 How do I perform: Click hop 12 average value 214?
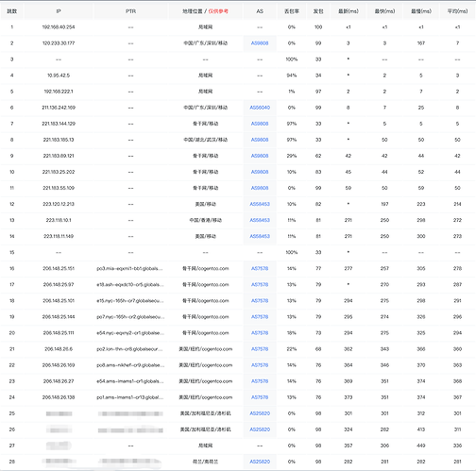[x=457, y=204]
